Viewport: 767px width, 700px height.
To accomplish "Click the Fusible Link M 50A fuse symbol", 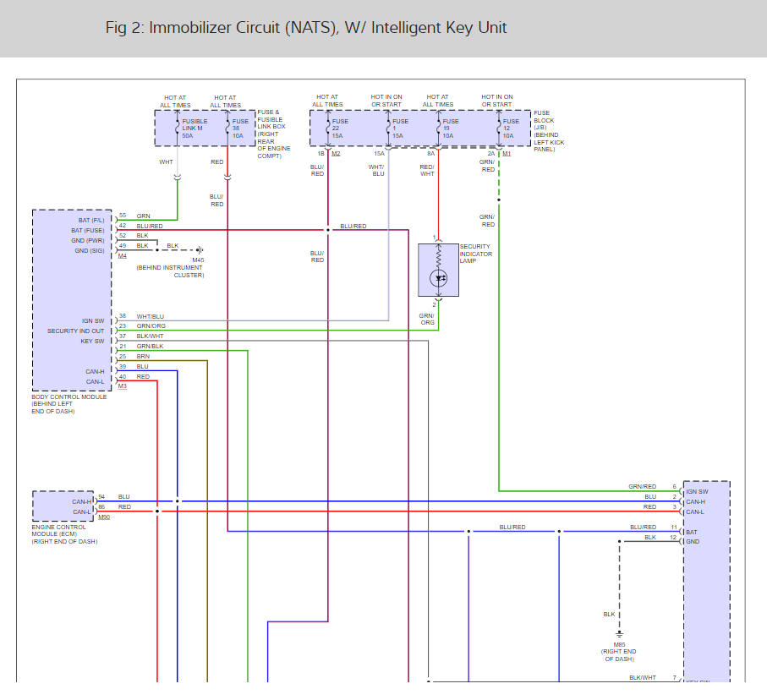I will point(177,129).
